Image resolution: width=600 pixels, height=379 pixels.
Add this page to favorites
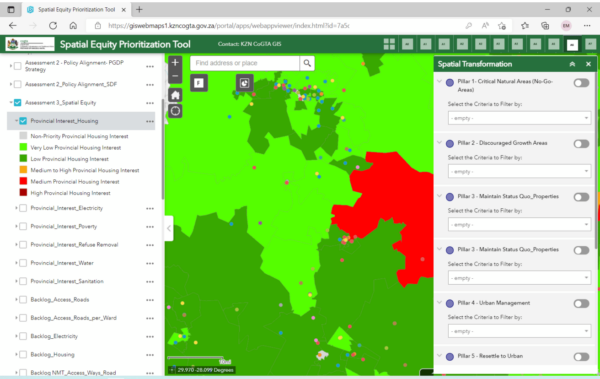pyautogui.click(x=502, y=26)
